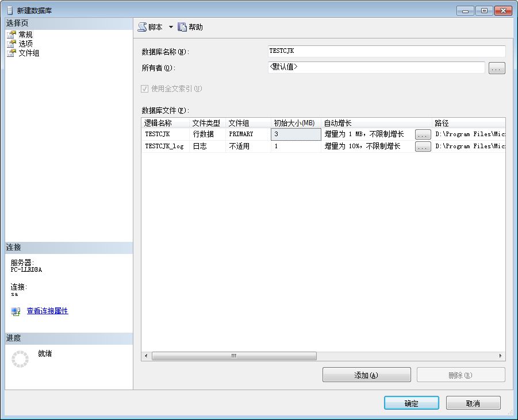Click the 行数据 file type cell
The width and height of the screenshot is (518, 420).
coord(208,134)
